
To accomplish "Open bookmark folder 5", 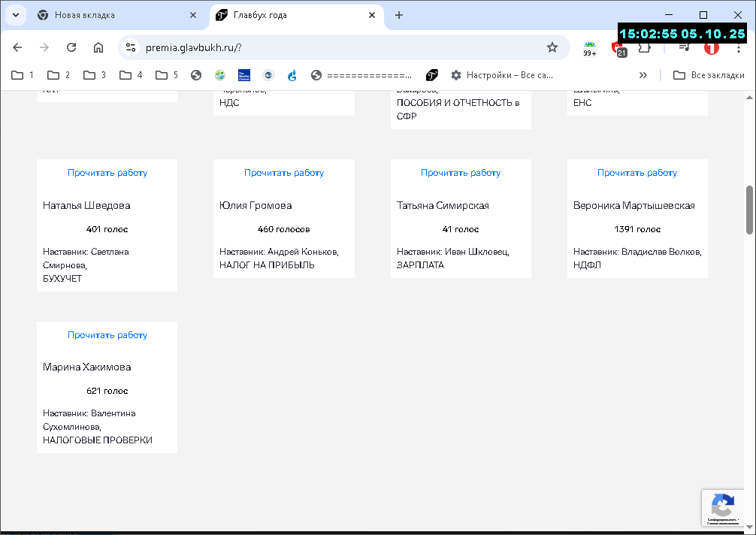I will [168, 75].
